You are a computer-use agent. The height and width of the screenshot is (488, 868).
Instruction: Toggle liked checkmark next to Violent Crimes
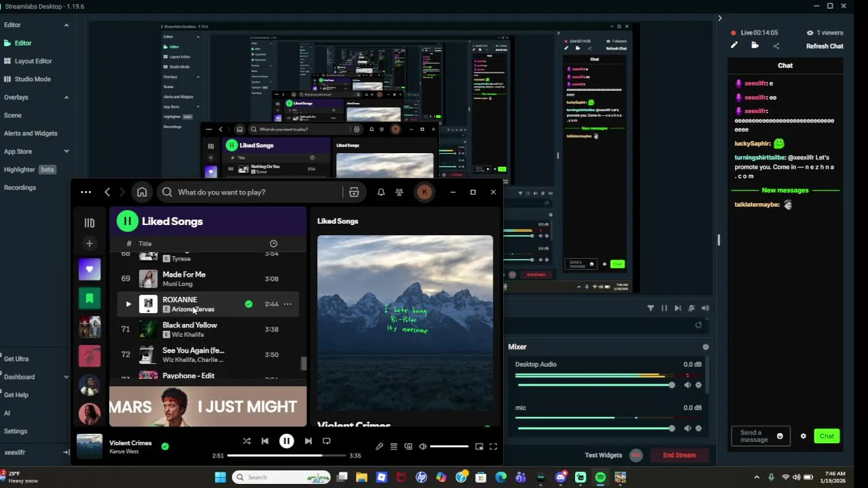coord(165,446)
